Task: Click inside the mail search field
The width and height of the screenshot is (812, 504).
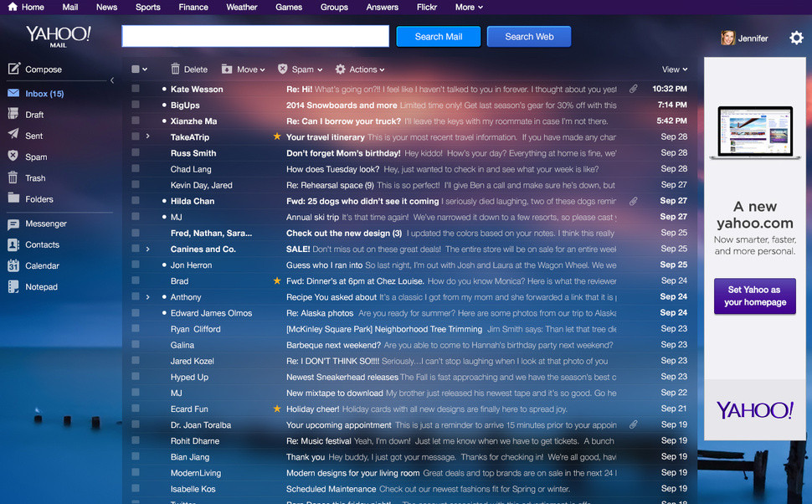Action: click(255, 36)
